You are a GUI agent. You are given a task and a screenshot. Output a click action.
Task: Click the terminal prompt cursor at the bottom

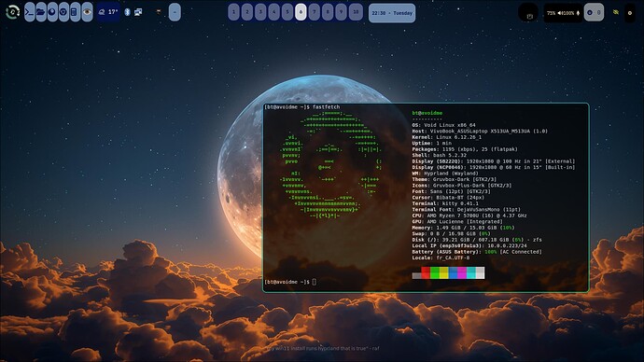click(315, 282)
